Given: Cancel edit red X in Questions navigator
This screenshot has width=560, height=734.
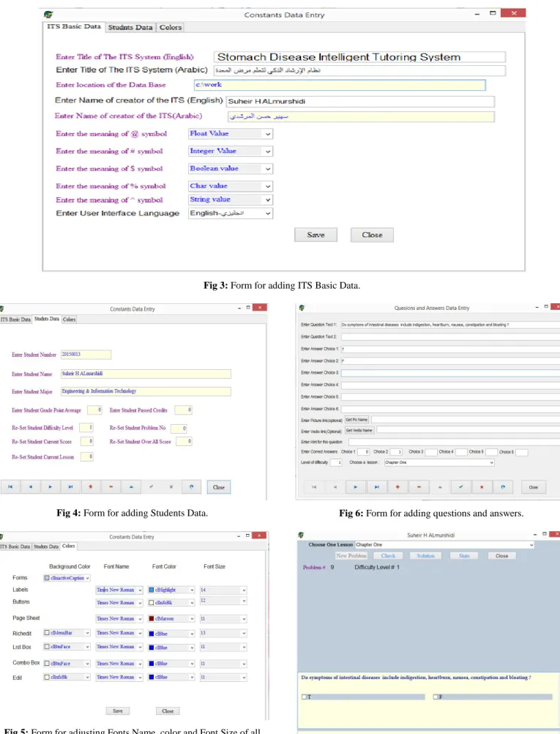Looking at the screenshot, I should point(482,487).
